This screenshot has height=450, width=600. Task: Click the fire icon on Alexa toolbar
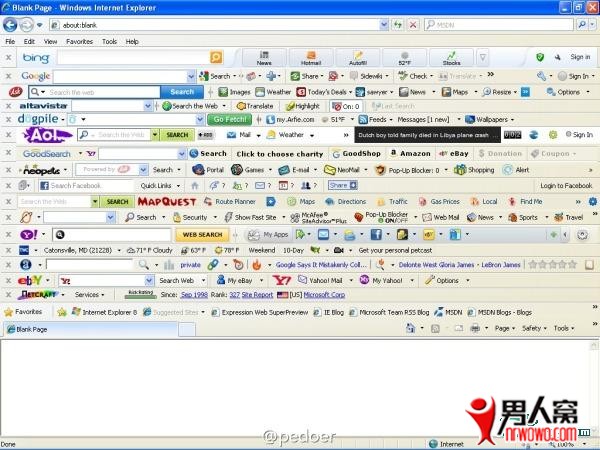256,264
